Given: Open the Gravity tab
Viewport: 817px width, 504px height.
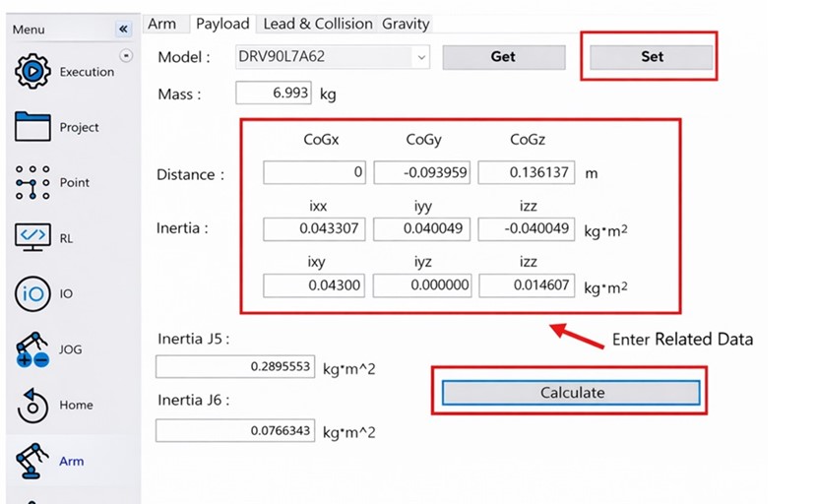Looking at the screenshot, I should pyautogui.click(x=406, y=24).
